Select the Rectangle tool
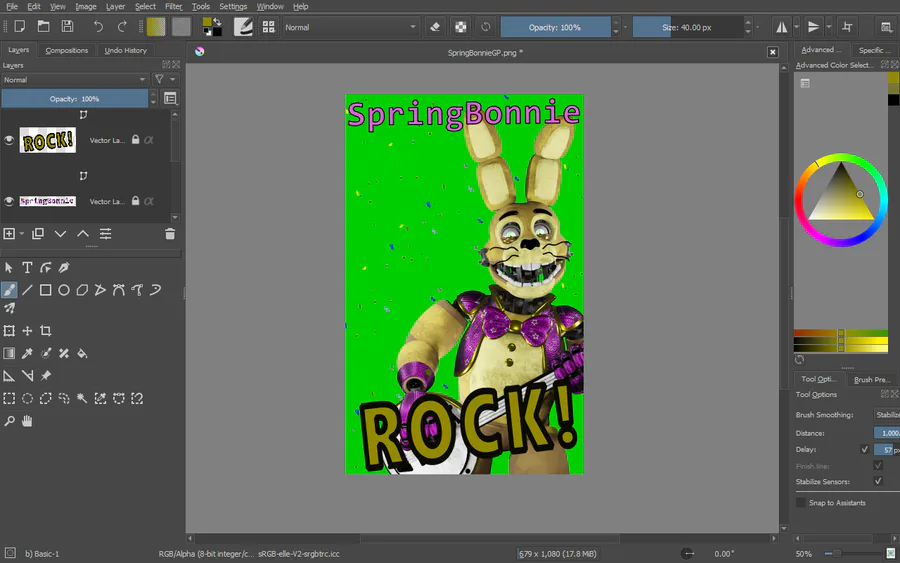 [45, 290]
